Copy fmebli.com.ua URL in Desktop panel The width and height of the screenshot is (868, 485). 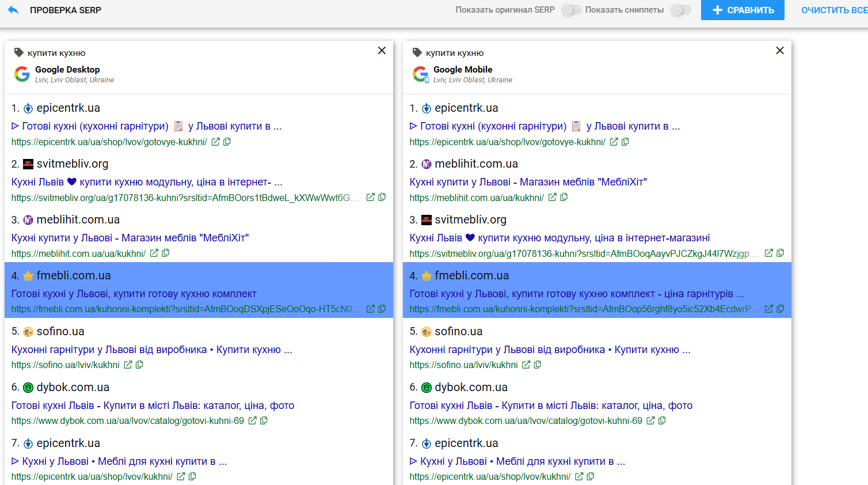(x=382, y=309)
